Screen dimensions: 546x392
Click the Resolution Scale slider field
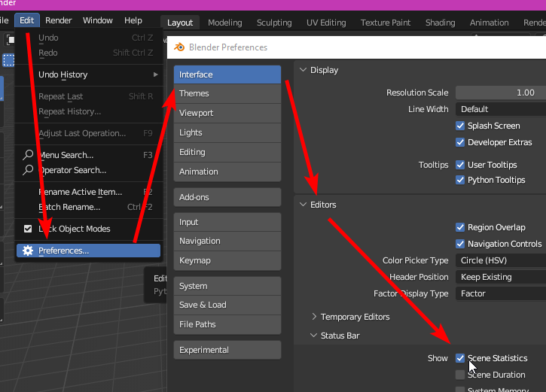click(501, 93)
